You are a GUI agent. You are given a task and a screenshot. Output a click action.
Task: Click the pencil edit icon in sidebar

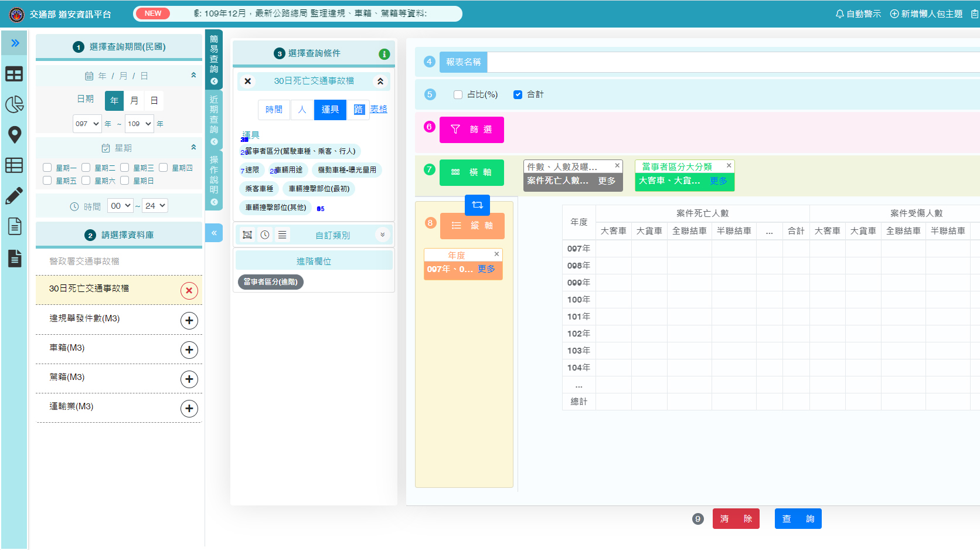[14, 195]
